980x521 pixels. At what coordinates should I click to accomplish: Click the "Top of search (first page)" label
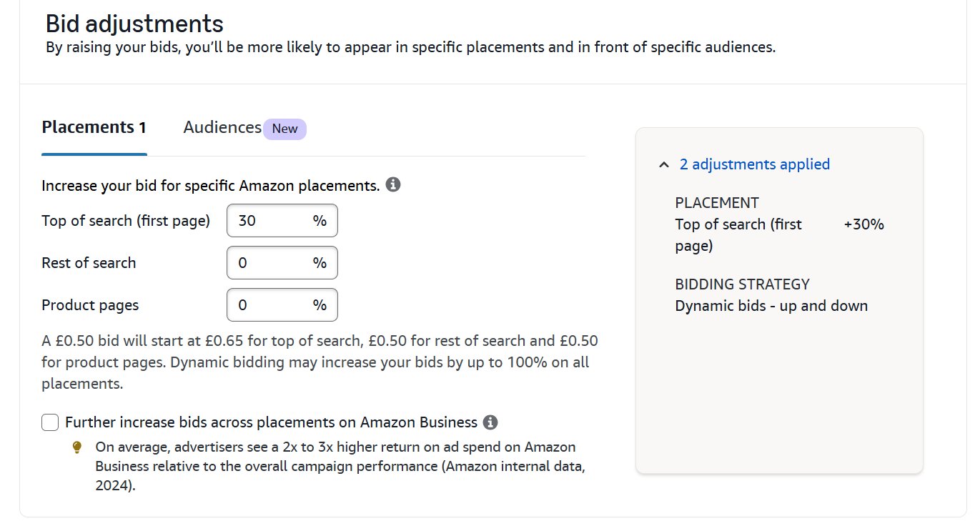click(x=126, y=220)
